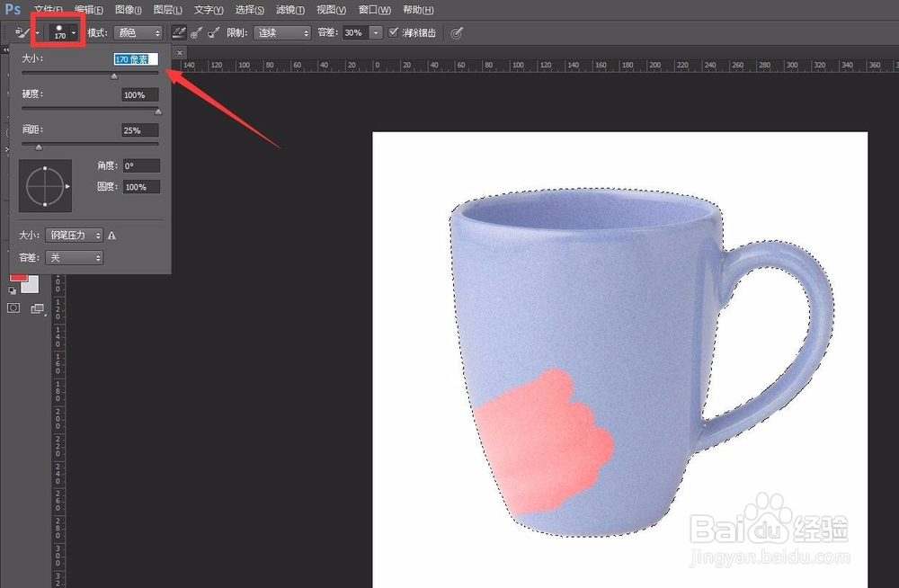Open the 模式 (mode) dropdown showing 颜色
The height and width of the screenshot is (588, 899).
pyautogui.click(x=138, y=32)
